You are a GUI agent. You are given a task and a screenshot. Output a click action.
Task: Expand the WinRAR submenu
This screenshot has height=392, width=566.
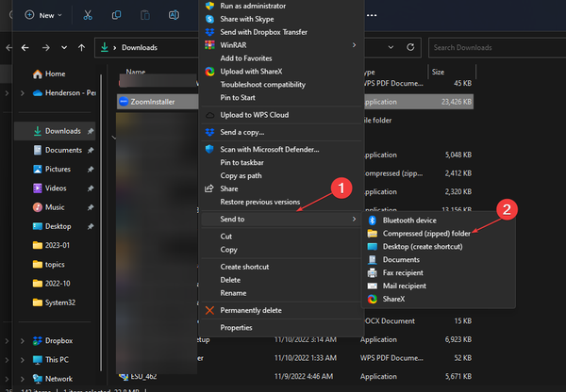(x=281, y=45)
